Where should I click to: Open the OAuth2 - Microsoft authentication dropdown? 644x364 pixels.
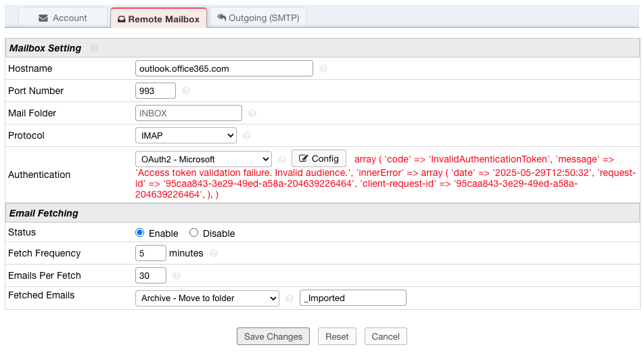tap(204, 159)
